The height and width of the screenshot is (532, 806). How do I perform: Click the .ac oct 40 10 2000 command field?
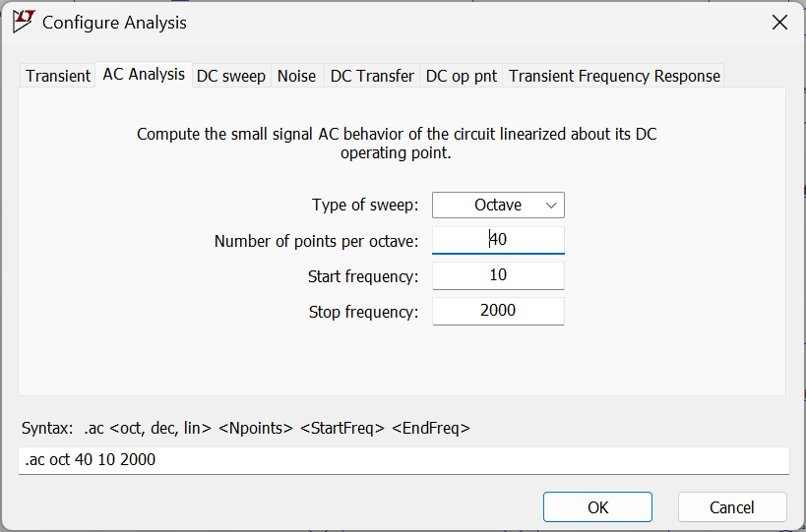coord(403,460)
